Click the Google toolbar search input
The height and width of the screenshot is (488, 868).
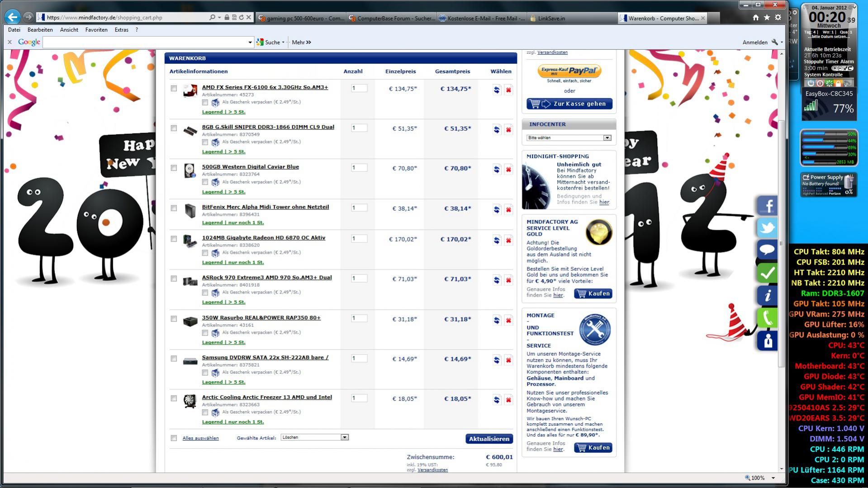145,43
